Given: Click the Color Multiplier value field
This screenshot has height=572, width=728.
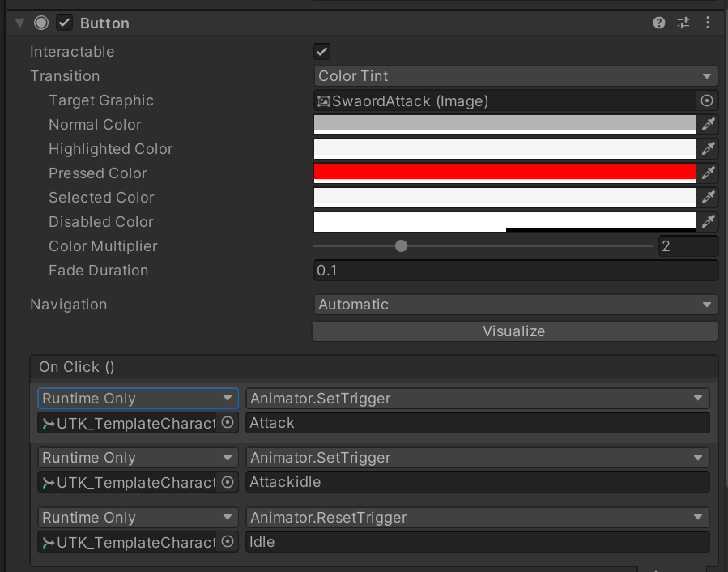Looking at the screenshot, I should tap(688, 245).
